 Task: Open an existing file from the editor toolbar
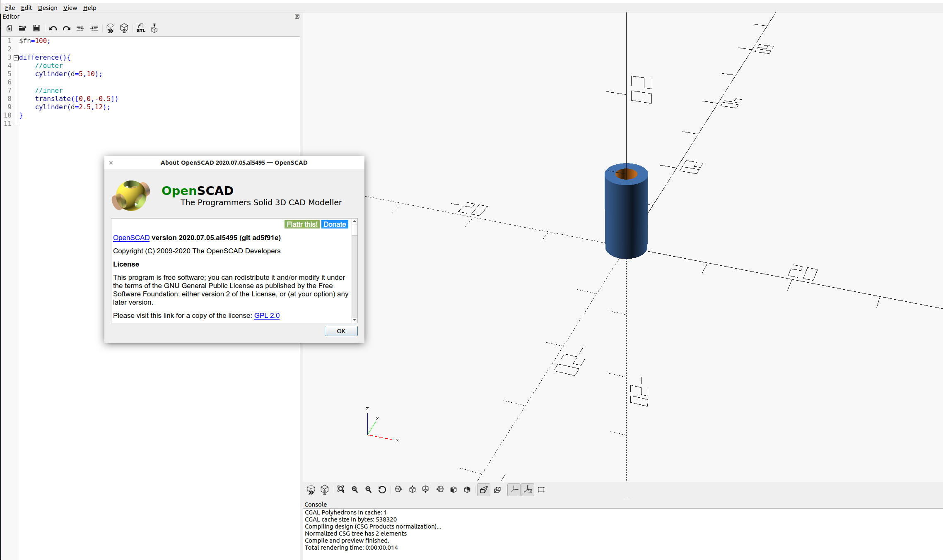pyautogui.click(x=22, y=28)
